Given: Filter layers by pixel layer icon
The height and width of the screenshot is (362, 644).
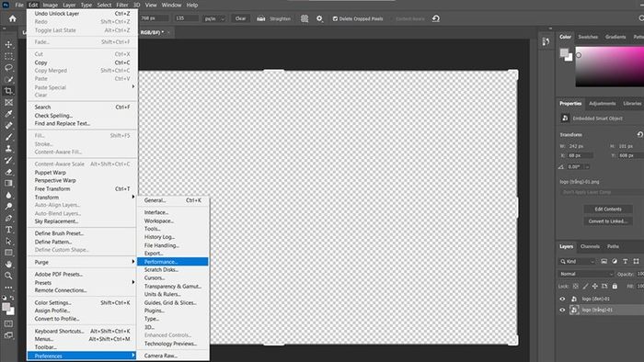Looking at the screenshot, I should click(604, 261).
